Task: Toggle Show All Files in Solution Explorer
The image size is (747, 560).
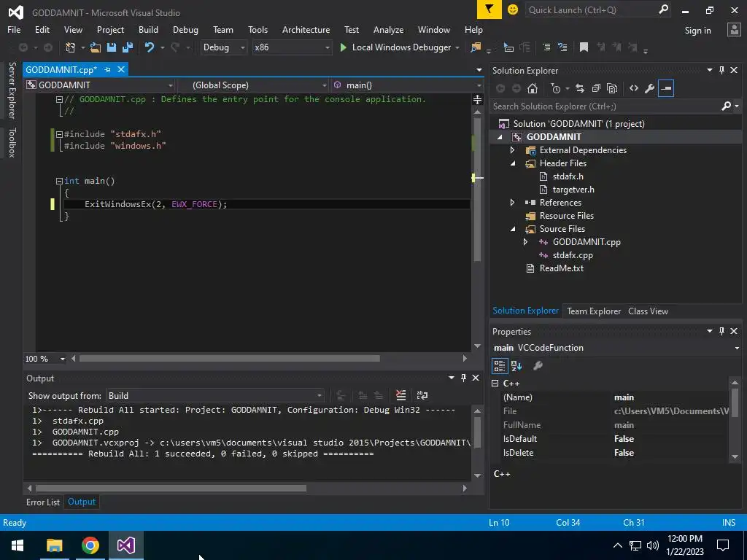Action: click(612, 88)
